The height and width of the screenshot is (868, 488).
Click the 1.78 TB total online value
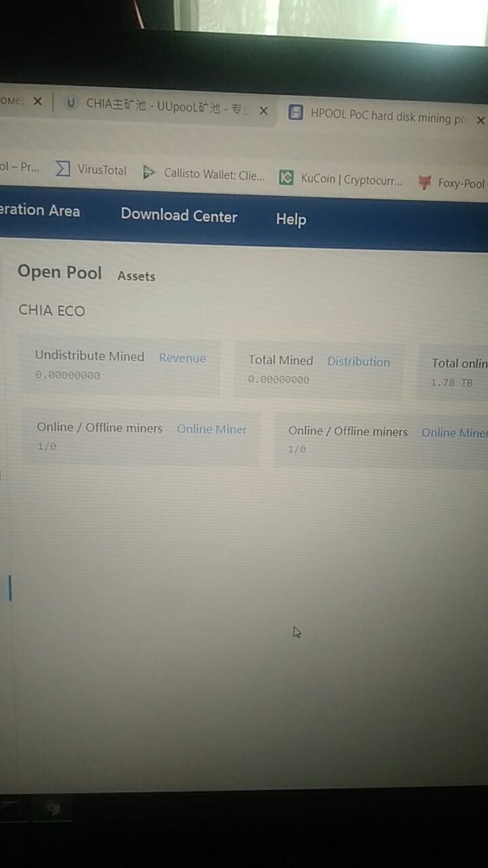point(451,382)
